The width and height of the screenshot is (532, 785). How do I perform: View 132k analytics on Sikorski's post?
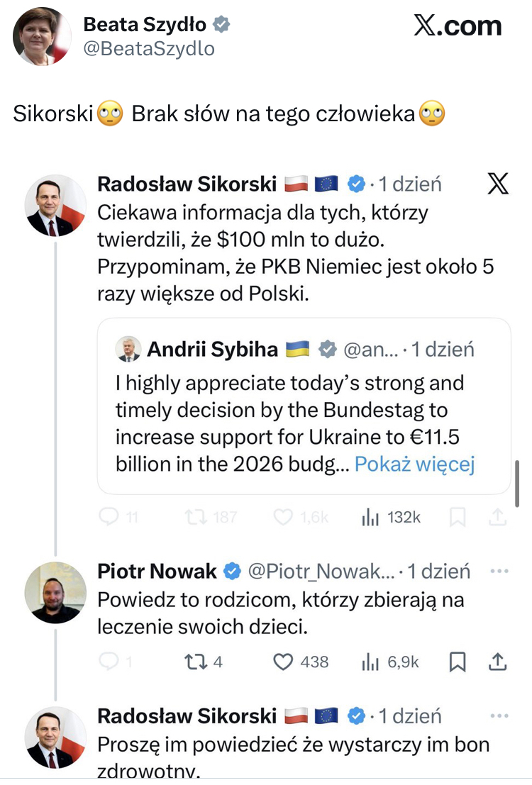(x=370, y=518)
